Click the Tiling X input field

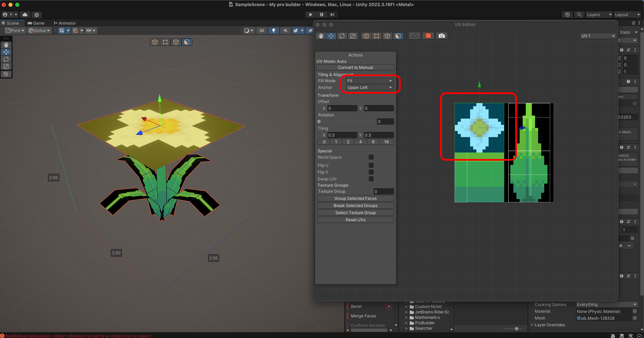click(342, 135)
